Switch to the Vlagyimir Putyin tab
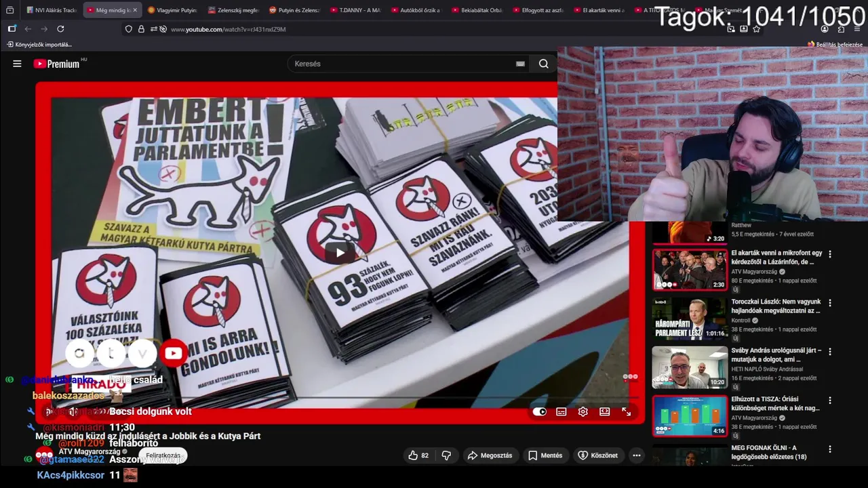Image resolution: width=868 pixels, height=488 pixels. point(172,10)
